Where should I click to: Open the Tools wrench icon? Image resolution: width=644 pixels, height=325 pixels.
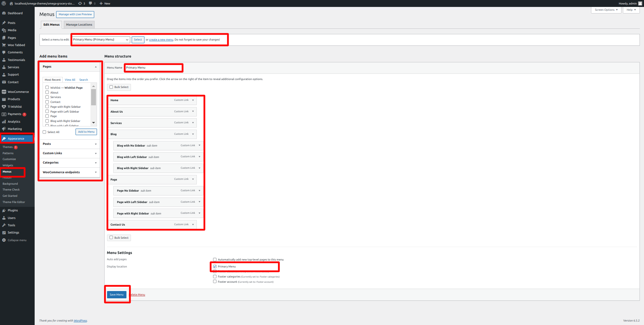pos(4,225)
